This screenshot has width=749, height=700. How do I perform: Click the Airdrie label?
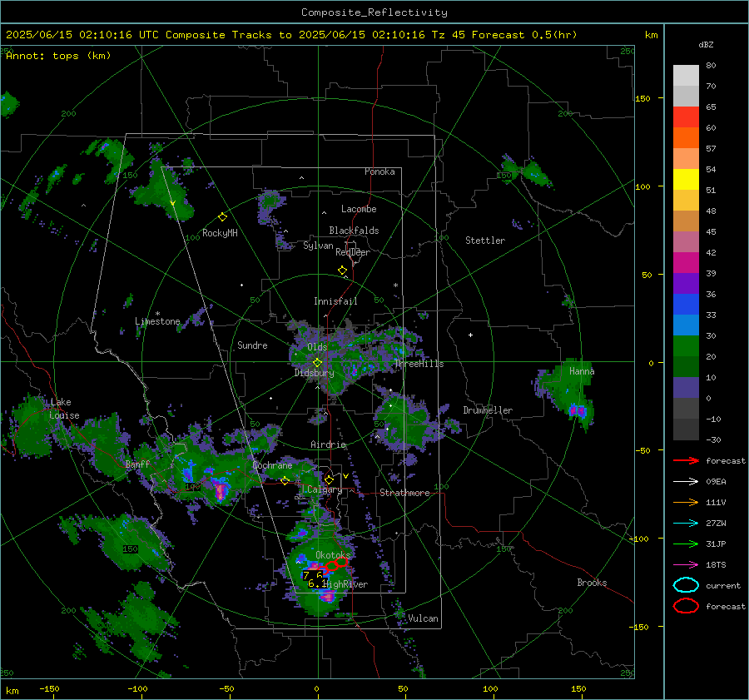tap(328, 444)
